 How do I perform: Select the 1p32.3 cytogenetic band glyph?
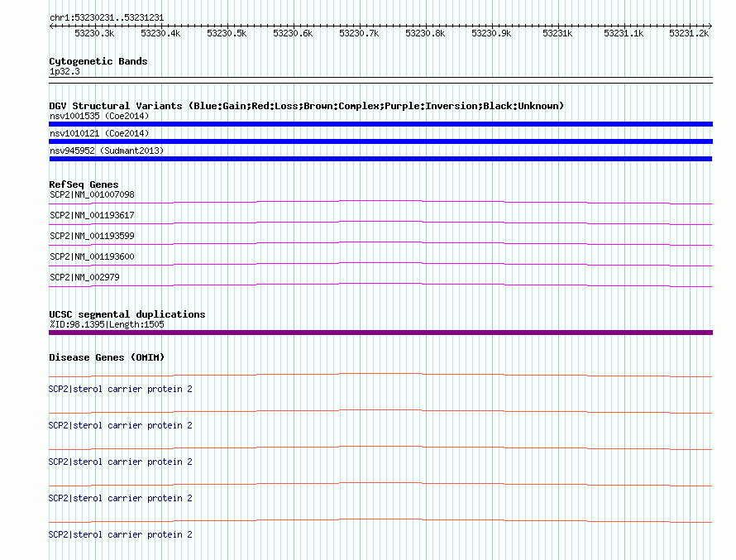380,80
